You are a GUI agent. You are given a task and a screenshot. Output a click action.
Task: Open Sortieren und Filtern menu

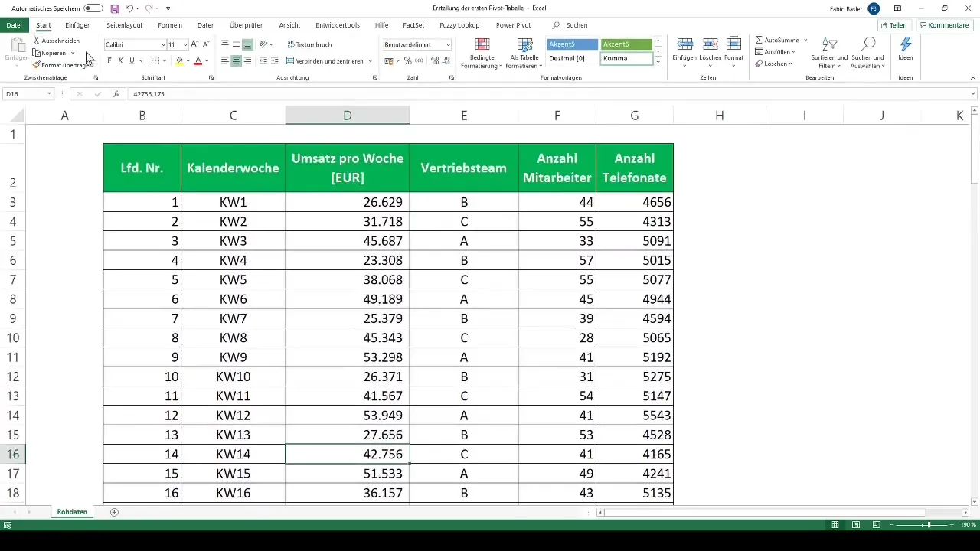click(x=829, y=52)
